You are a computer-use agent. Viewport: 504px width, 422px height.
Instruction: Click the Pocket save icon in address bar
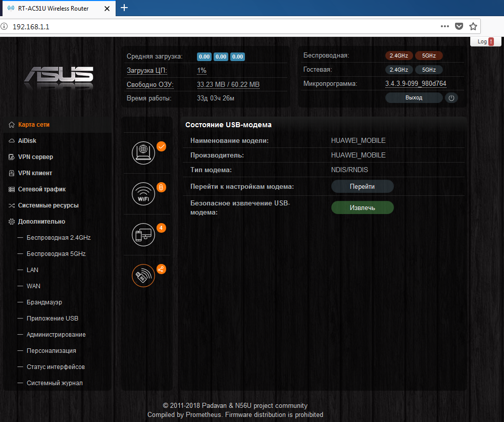tap(459, 26)
